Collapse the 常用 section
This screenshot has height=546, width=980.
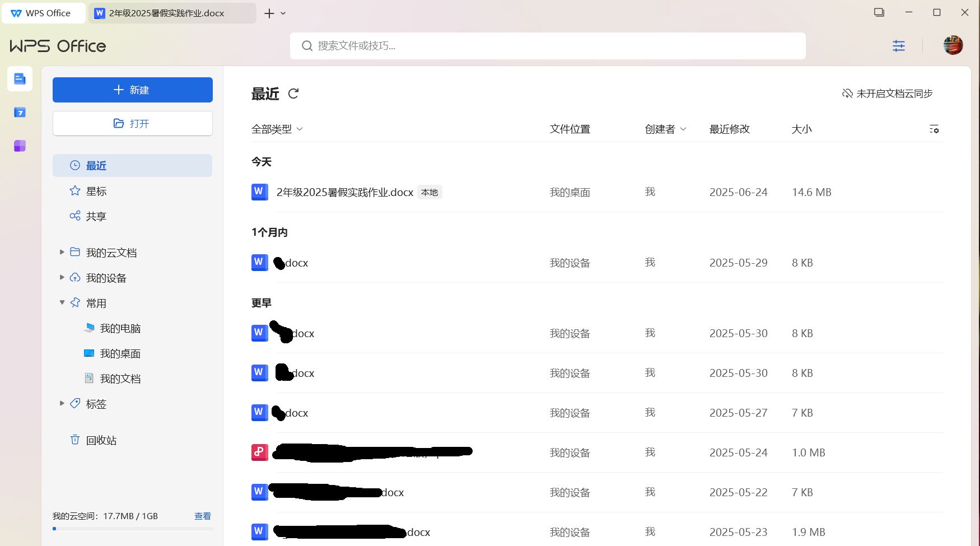coord(62,303)
